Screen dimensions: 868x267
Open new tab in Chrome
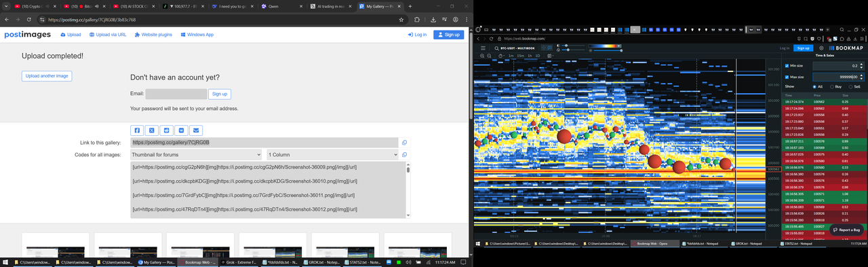click(x=410, y=6)
